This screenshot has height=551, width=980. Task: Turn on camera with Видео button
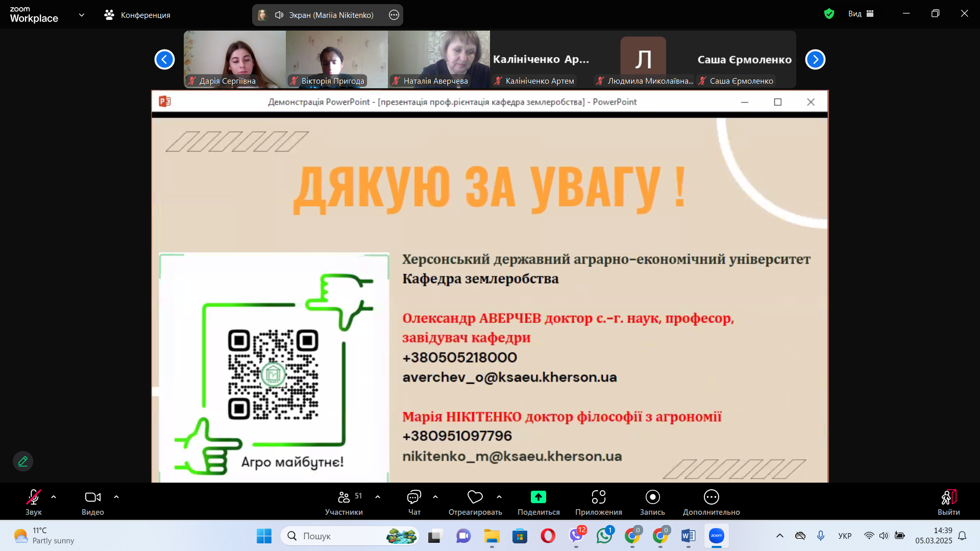(92, 502)
